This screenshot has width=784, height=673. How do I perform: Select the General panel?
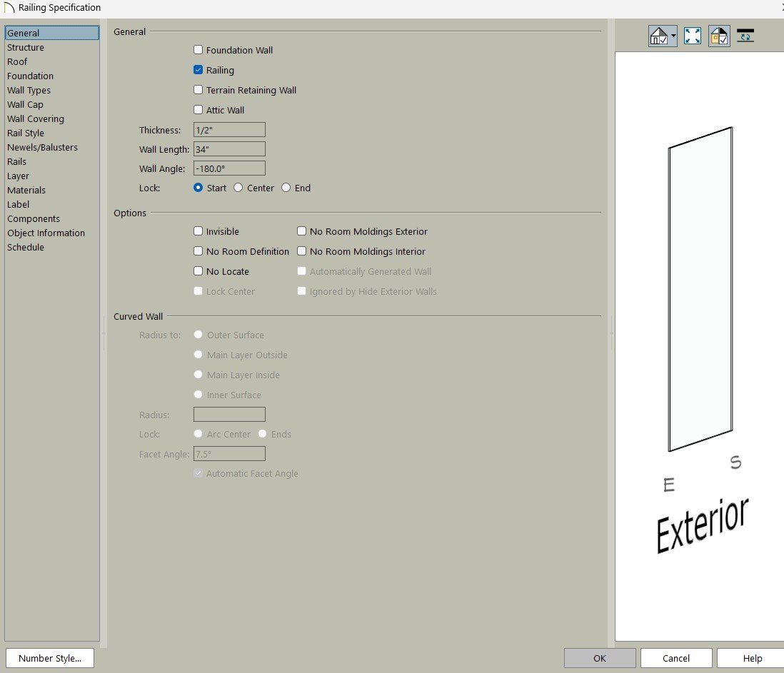52,33
